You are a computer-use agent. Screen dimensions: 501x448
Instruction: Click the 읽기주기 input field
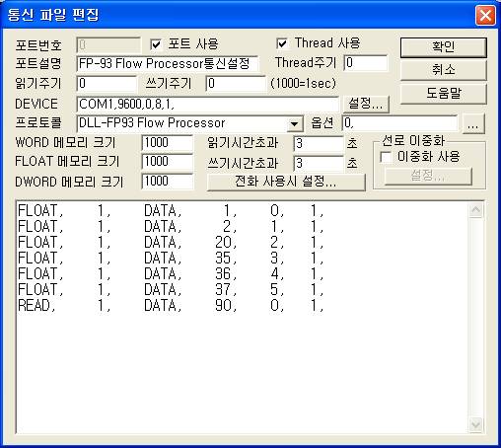coord(107,84)
